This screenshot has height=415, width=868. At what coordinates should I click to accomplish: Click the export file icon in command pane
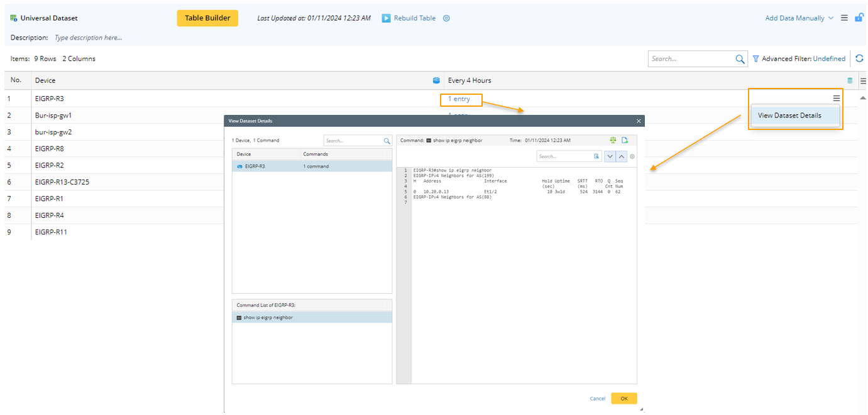tap(625, 140)
